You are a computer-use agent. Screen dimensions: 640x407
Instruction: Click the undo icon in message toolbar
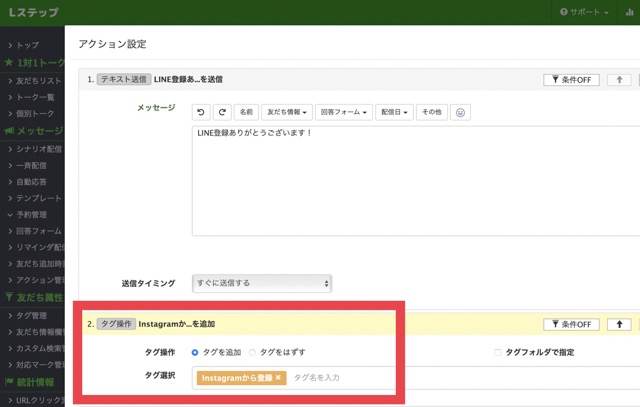click(201, 112)
